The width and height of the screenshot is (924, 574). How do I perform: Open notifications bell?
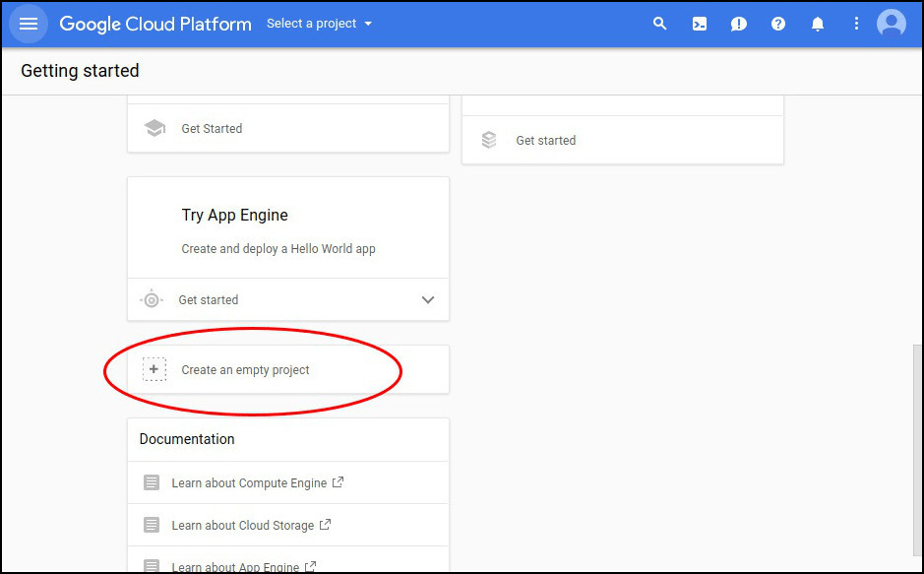(818, 24)
